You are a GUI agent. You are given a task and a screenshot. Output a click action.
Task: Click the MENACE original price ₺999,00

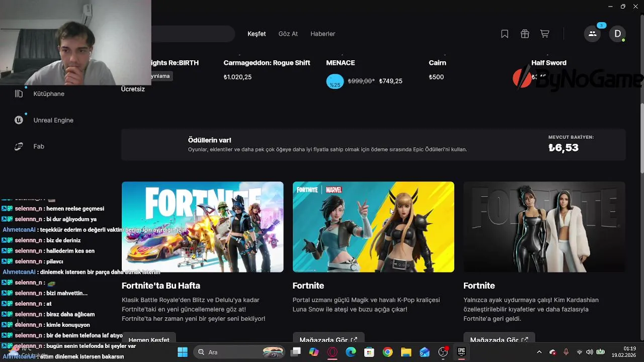[360, 81]
